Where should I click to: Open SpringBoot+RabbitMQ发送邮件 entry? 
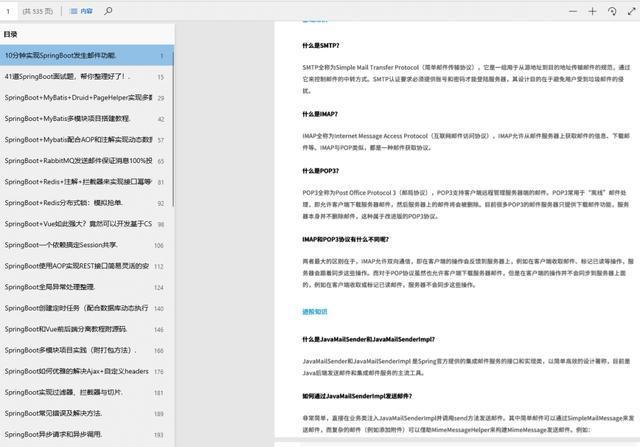[87, 161]
